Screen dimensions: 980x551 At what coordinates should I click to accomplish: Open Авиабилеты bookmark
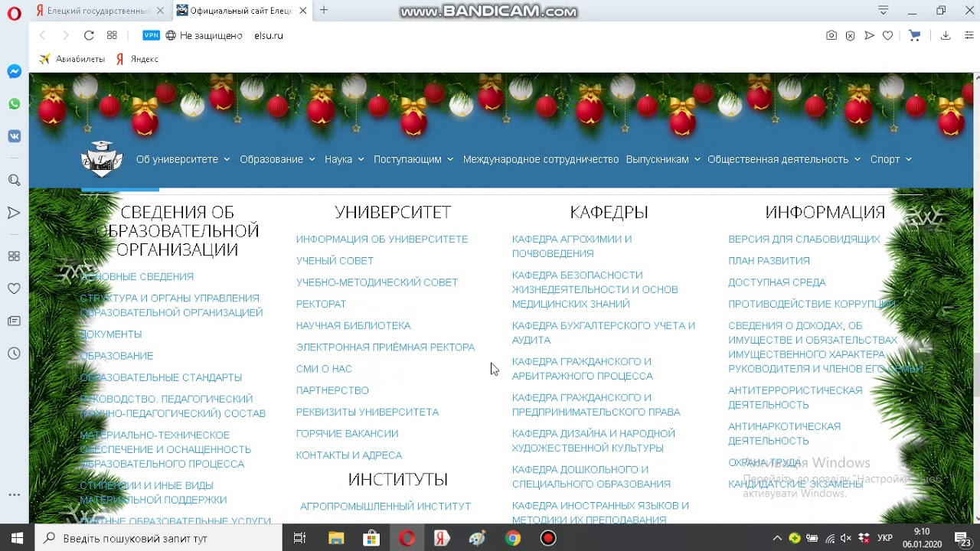pos(72,59)
